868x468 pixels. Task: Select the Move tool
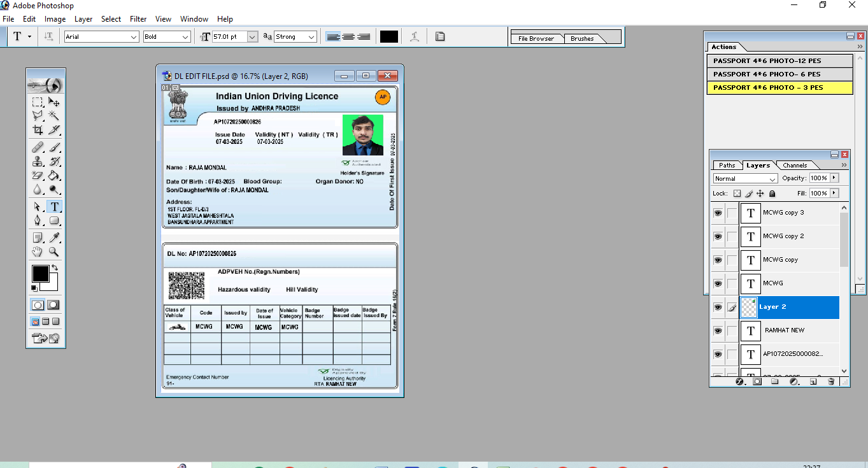54,102
